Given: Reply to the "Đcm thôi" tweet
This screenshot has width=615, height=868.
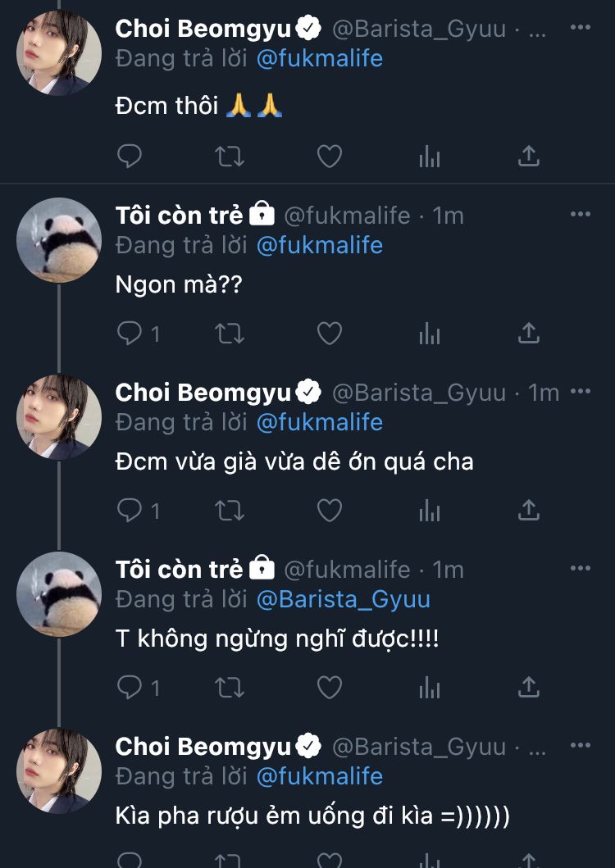Looking at the screenshot, I should tap(130, 156).
